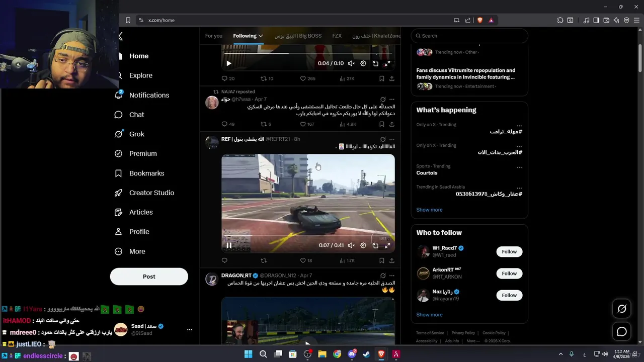Click the Brave Rewards triangle icon
Screen dimensions: 644x362
(491, 20)
